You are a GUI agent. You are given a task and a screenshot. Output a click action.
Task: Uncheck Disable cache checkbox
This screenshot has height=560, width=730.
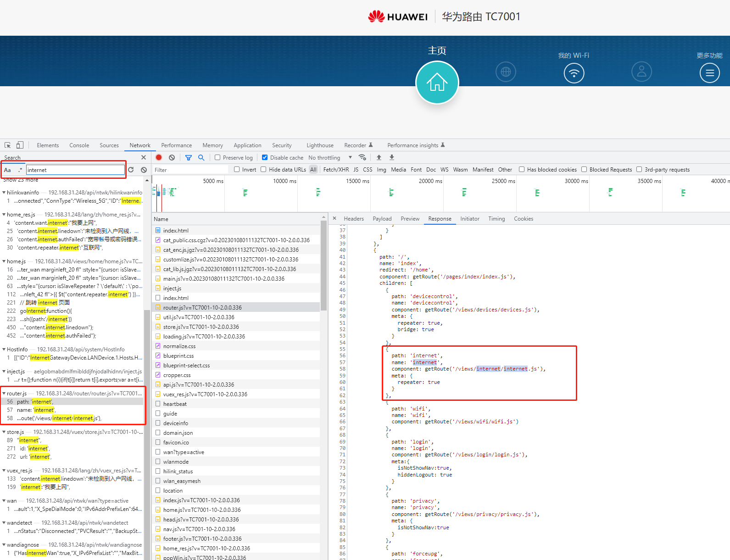[x=265, y=157]
